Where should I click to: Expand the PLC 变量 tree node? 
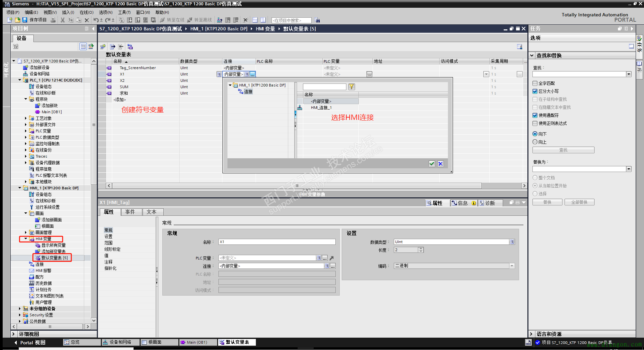pyautogui.click(x=26, y=131)
